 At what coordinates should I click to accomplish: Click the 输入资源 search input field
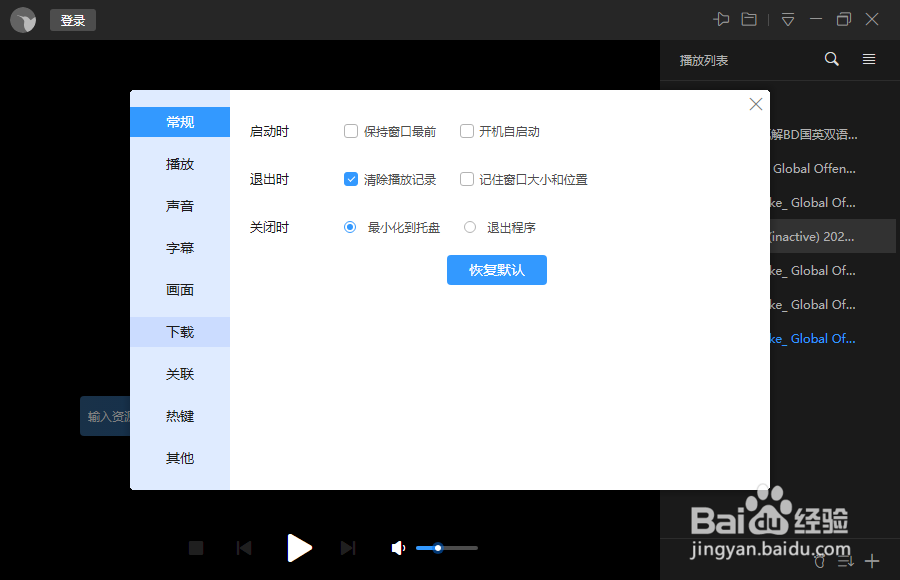105,416
